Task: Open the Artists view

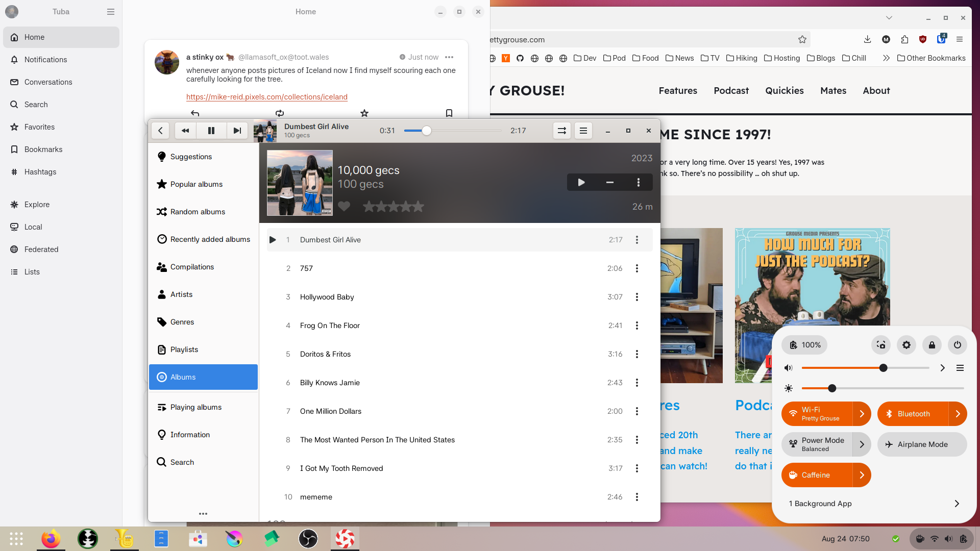Action: [203, 294]
